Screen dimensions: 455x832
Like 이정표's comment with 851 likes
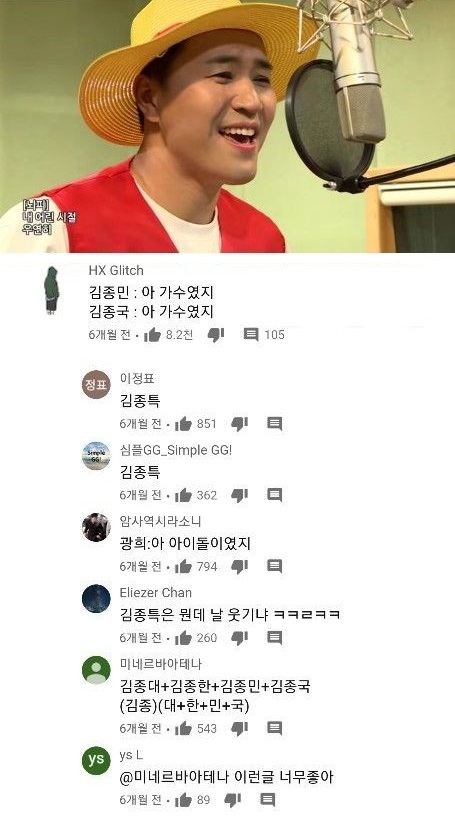[183, 423]
